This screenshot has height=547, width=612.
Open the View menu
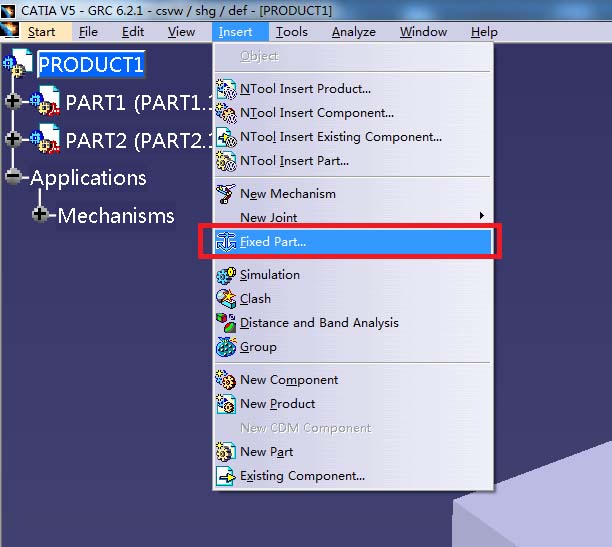pyautogui.click(x=181, y=32)
